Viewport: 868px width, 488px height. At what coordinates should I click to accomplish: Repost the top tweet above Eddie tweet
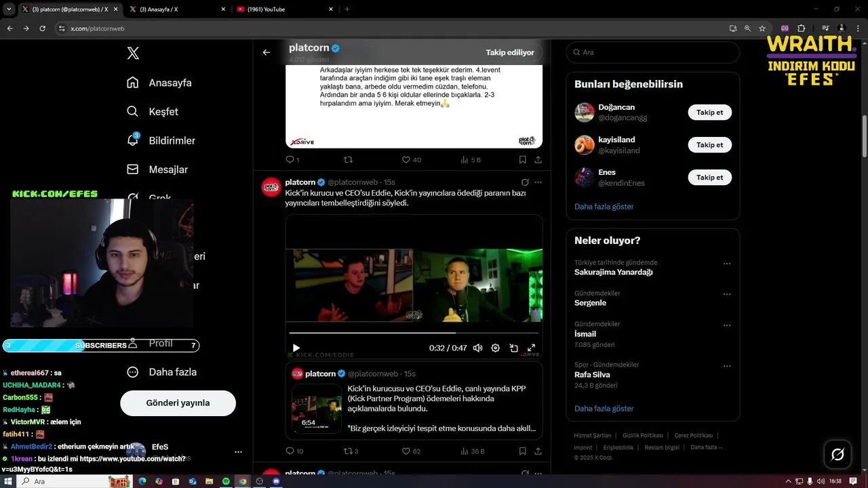pyautogui.click(x=348, y=160)
